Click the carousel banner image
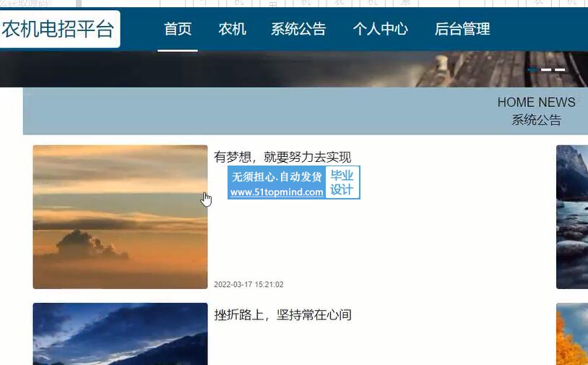Viewport: 588px width, 365px height. (294, 69)
